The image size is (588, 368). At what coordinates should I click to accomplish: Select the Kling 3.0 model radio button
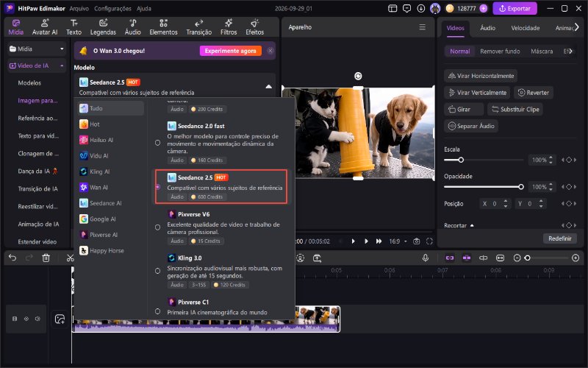click(x=157, y=271)
